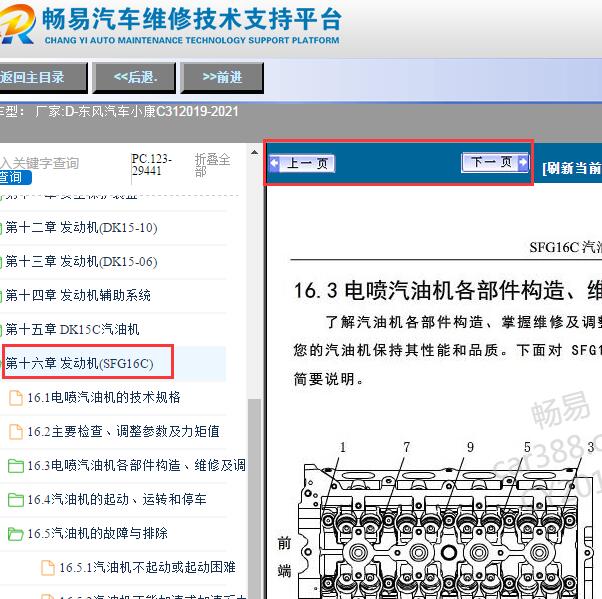602x599 pixels.
Task: Click the 厂家:D-东风汽车小康C312019-2021 text
Action: coord(137,112)
